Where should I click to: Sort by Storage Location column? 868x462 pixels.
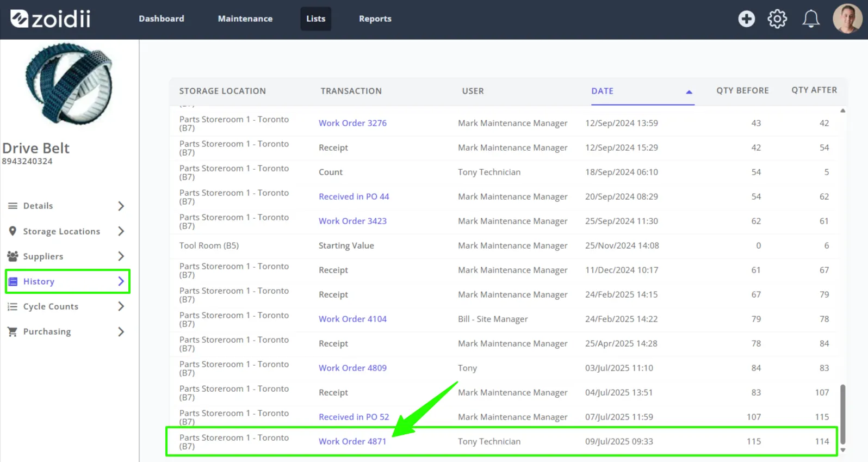222,91
